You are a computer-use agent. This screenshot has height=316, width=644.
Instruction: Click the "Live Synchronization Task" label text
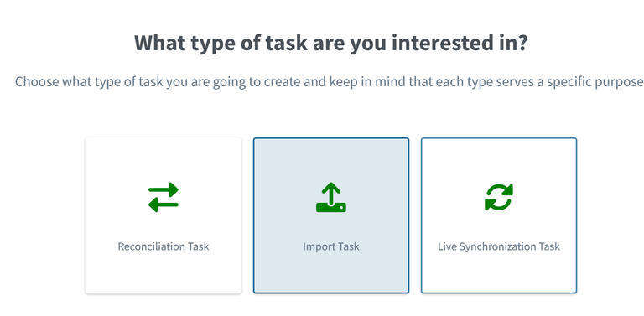coord(499,246)
